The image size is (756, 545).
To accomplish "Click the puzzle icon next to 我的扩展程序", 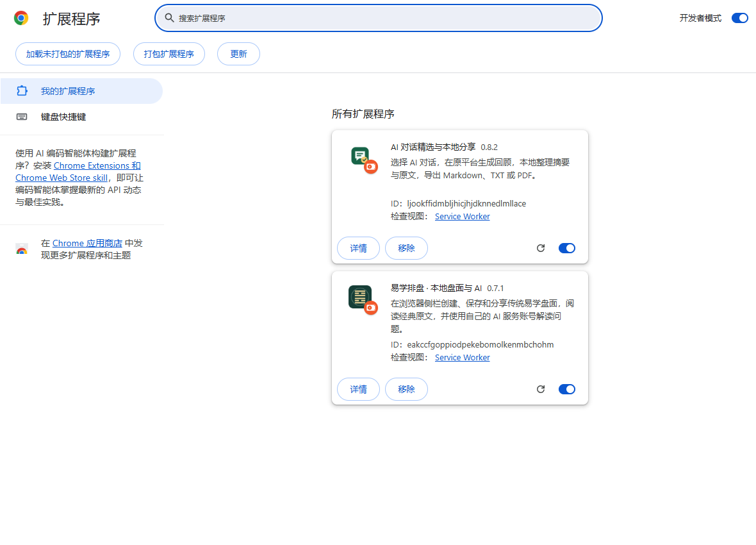I will [x=22, y=91].
